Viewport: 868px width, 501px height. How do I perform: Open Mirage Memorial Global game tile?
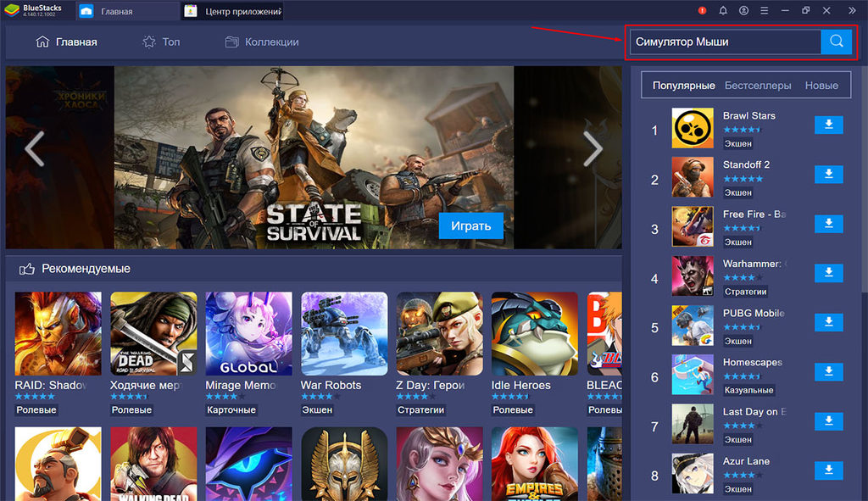tap(248, 334)
